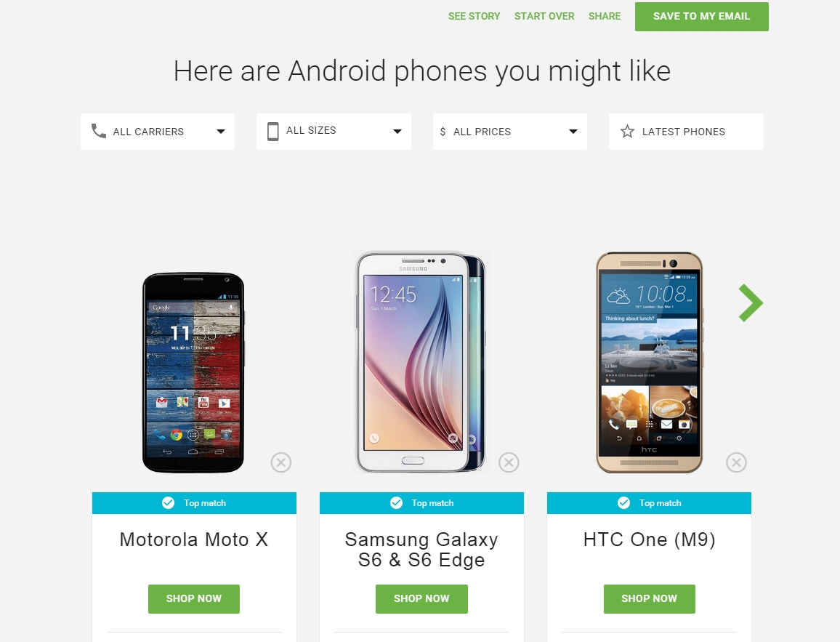Dismiss Samsung Galaxy S6 with circled X
The image size is (840, 642).
tap(509, 462)
